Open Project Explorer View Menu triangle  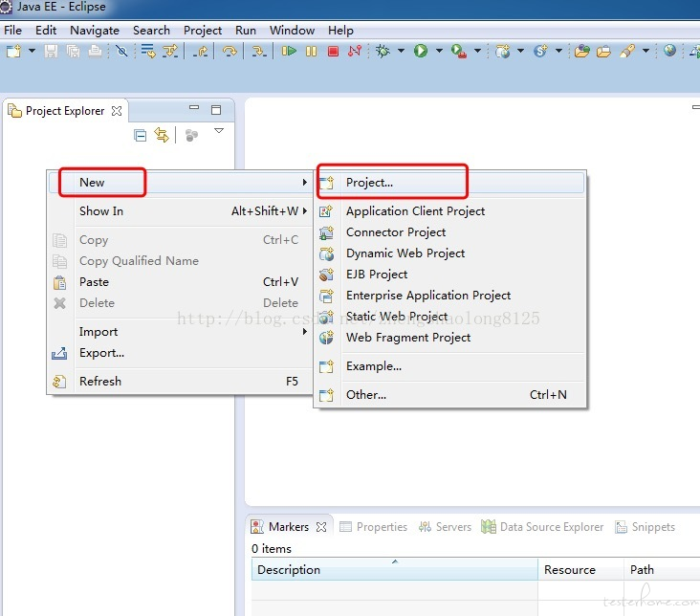pyautogui.click(x=219, y=131)
